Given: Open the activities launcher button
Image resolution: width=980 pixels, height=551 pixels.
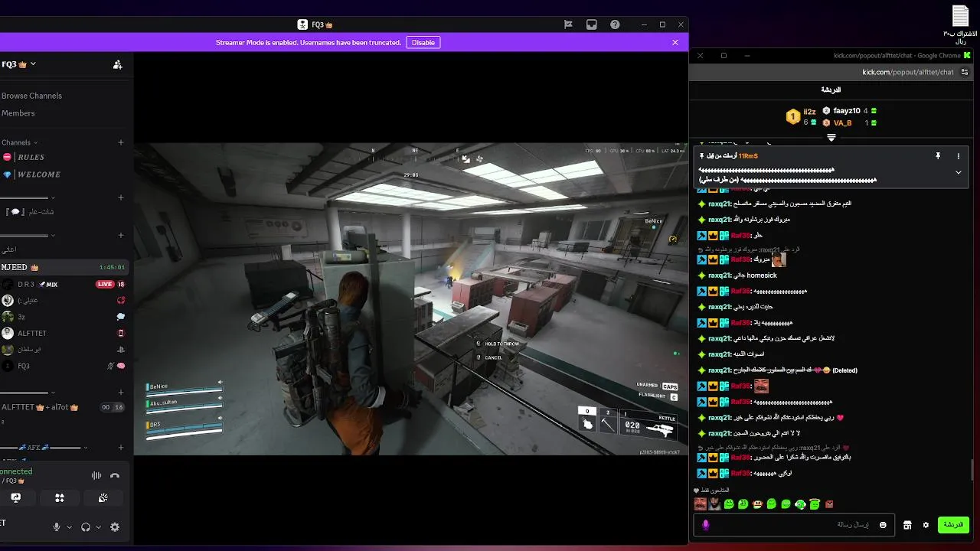Looking at the screenshot, I should coord(60,497).
